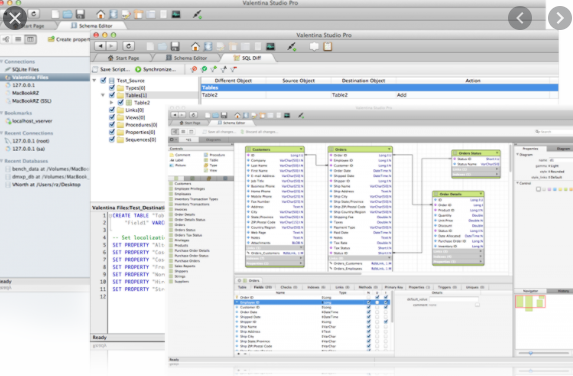The width and height of the screenshot is (573, 376).
Task: Click the green check filter icon after Synchronize
Action: pyautogui.click(x=204, y=69)
